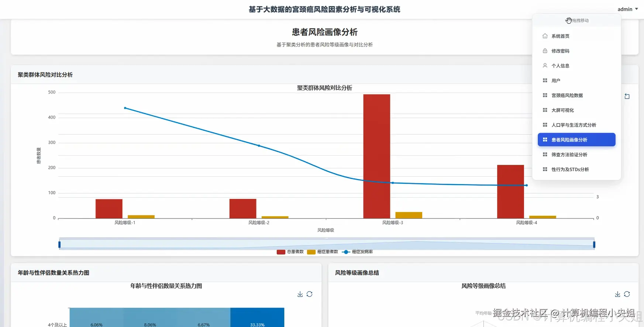Click the home icon beside 系统首页
Screen dimensions: 644x327
[545, 36]
